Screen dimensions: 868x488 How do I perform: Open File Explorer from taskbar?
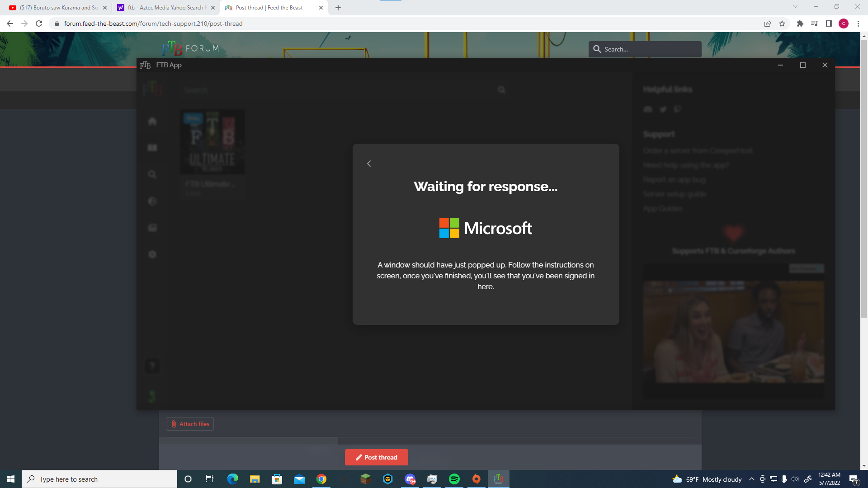pyautogui.click(x=255, y=479)
